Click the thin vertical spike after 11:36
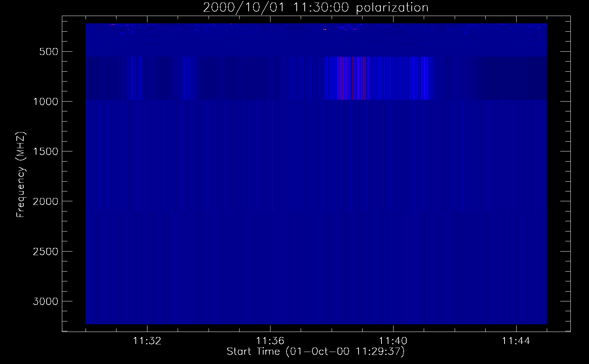Image resolution: width=589 pixels, height=364 pixels. point(273,155)
